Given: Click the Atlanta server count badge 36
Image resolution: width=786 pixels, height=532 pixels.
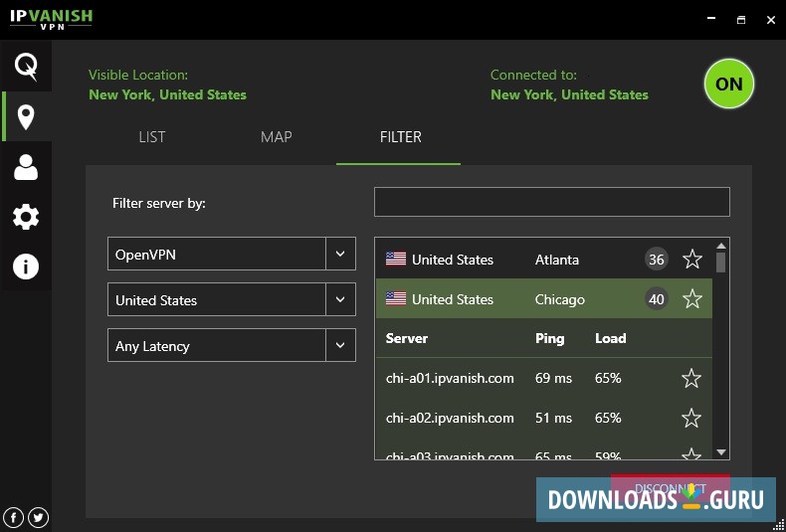Looking at the screenshot, I should (x=657, y=260).
